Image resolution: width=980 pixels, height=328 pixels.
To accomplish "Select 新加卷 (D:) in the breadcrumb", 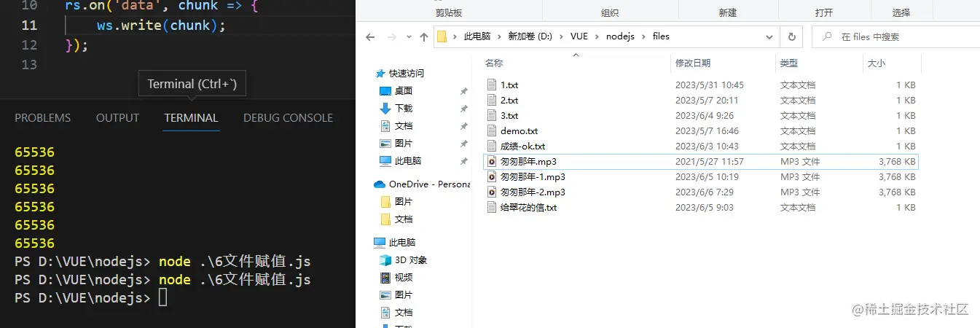I will 530,36.
